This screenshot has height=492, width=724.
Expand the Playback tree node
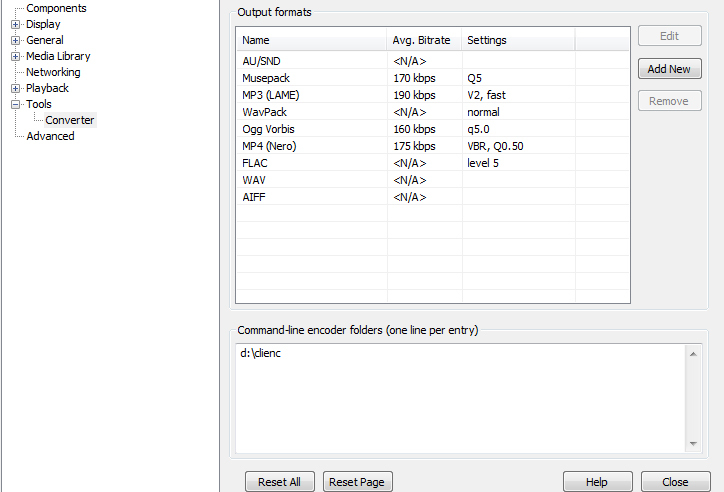click(15, 89)
